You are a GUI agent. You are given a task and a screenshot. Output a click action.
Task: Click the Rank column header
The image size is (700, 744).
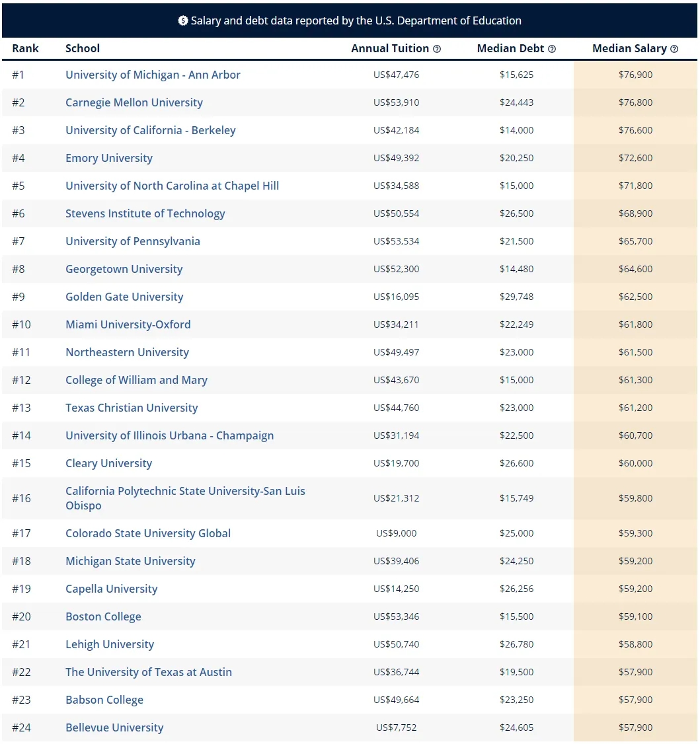[25, 48]
